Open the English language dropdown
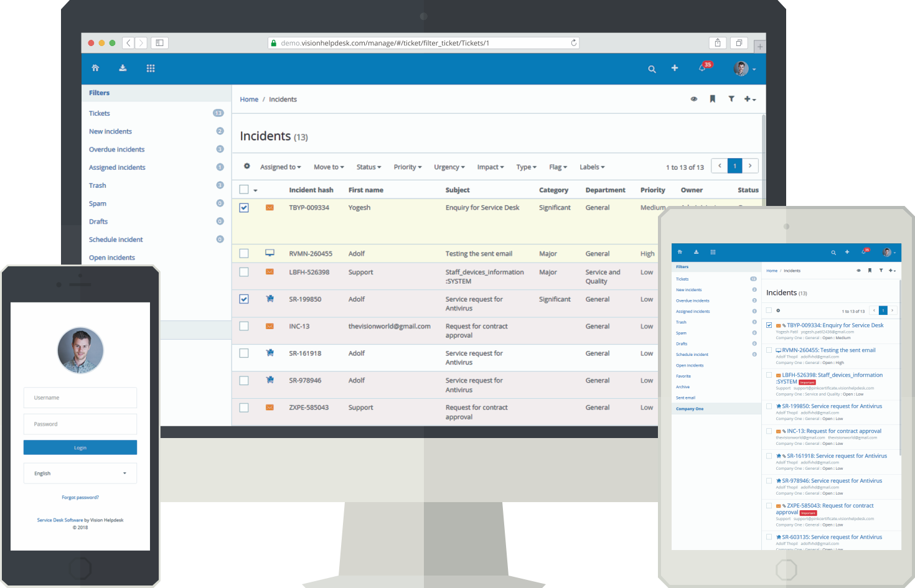Viewport: 915px width, 588px height. (80, 474)
